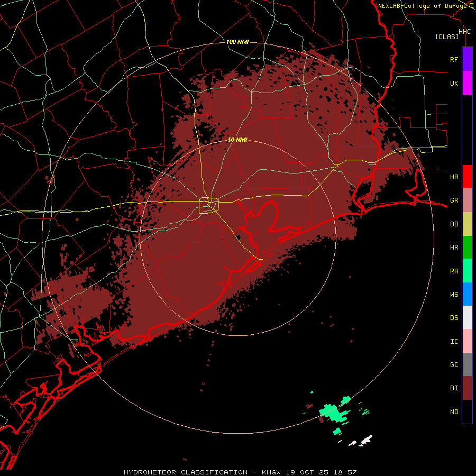Click the RA label in the legend
Viewport: 476px width, 476px height.
pyautogui.click(x=454, y=271)
